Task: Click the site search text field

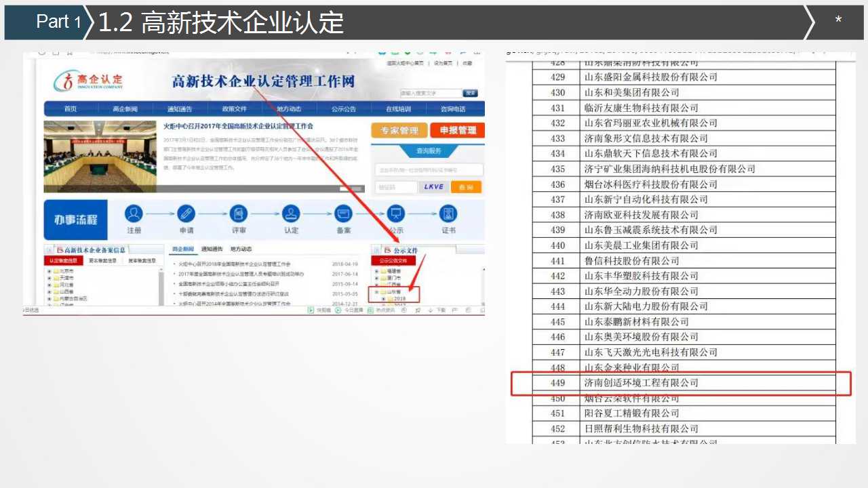Action: (430, 93)
